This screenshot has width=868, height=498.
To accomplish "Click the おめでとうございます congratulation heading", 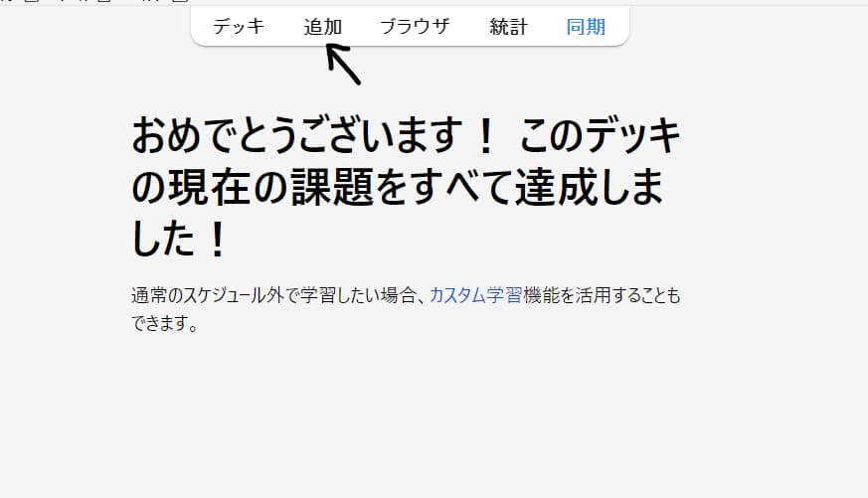I will [x=406, y=187].
